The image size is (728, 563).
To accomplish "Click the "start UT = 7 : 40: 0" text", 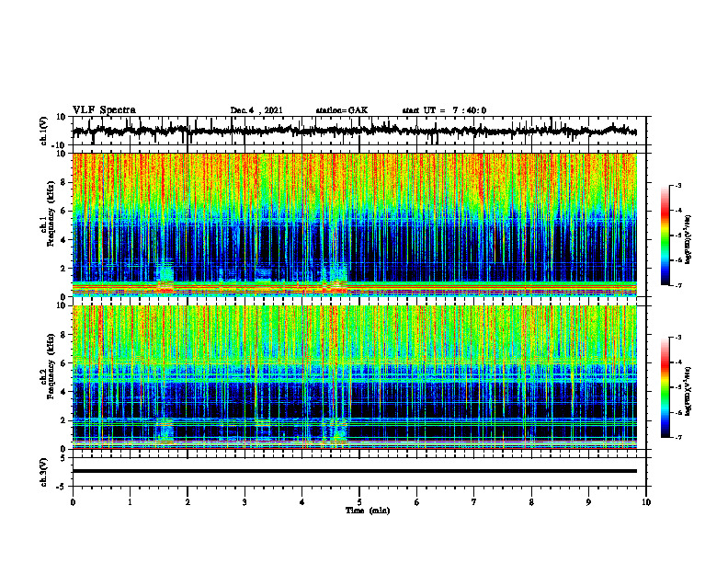I will pos(444,110).
